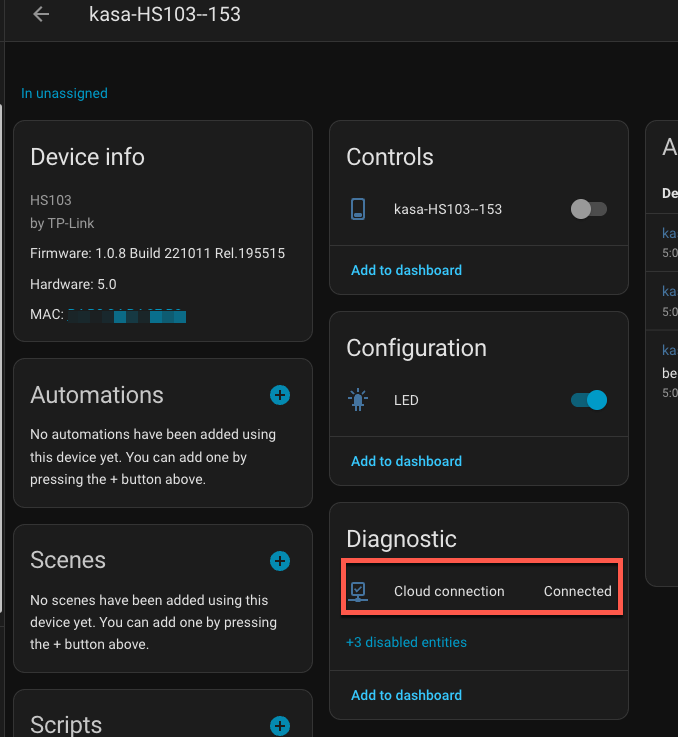Go back using the arrow icon

click(x=41, y=15)
